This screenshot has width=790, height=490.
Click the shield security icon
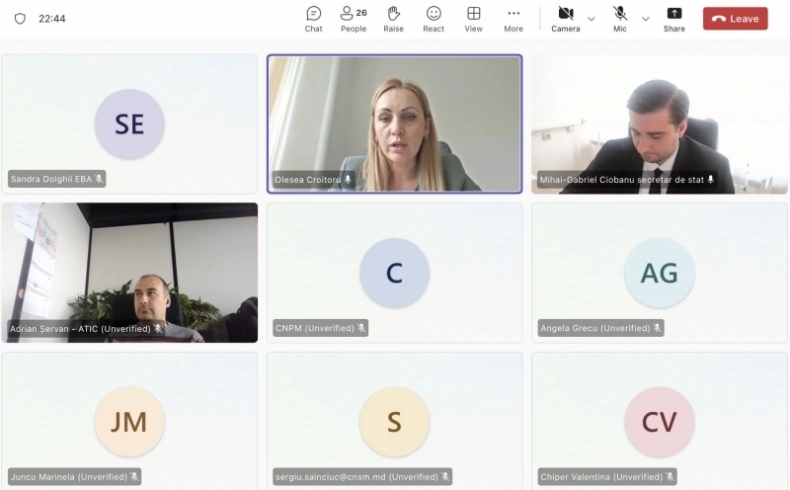click(x=20, y=19)
